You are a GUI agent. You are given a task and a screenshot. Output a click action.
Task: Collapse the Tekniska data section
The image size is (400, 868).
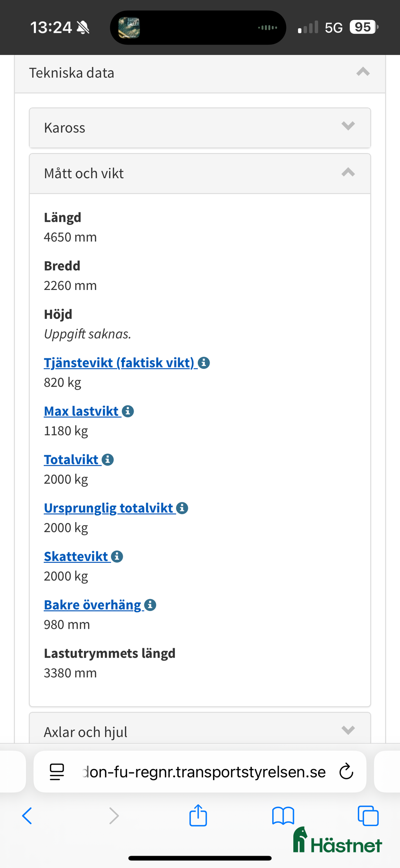point(363,72)
